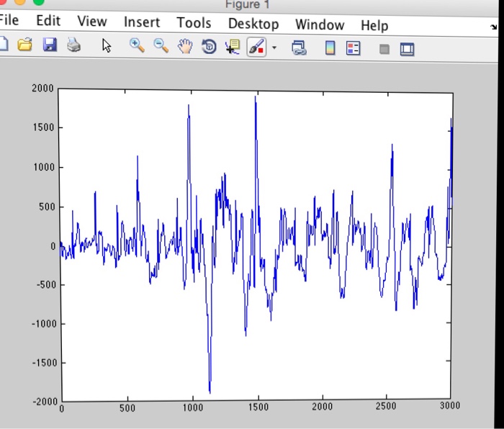The width and height of the screenshot is (504, 429).
Task: Click the Hide Plot Tools icon
Action: point(384,49)
